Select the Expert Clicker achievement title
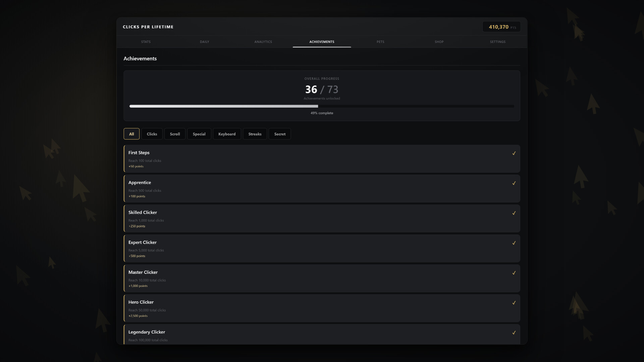 point(142,242)
